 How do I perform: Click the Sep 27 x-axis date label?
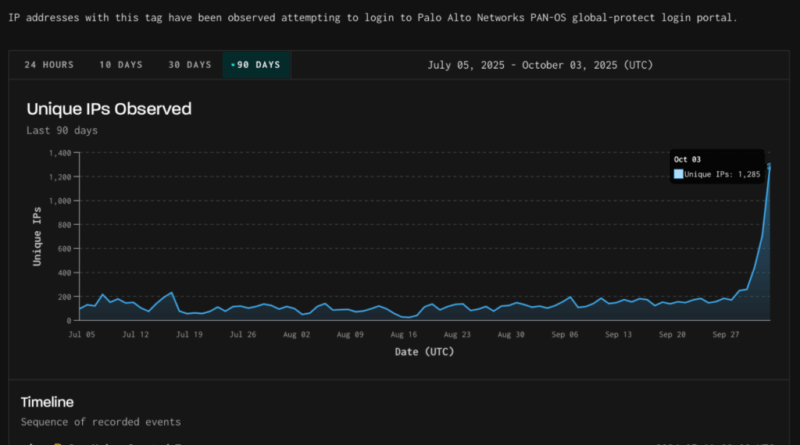[727, 334]
